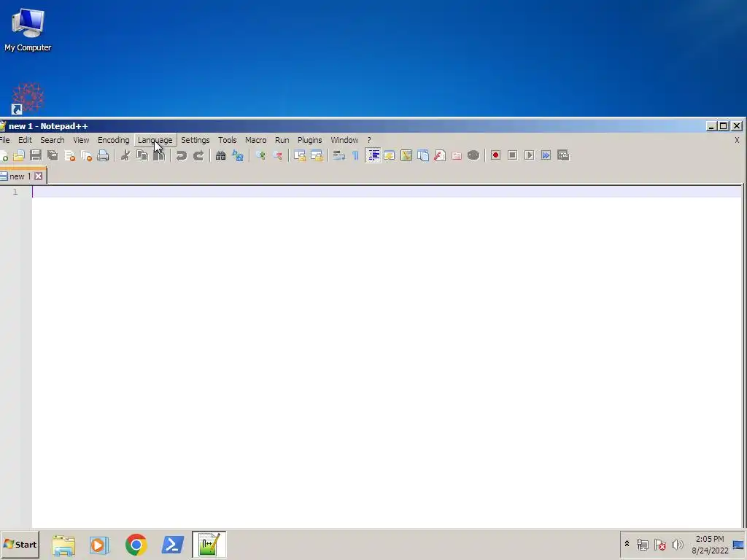Toggle word wrap toolbar button
This screenshot has height=560, width=747.
click(x=338, y=156)
